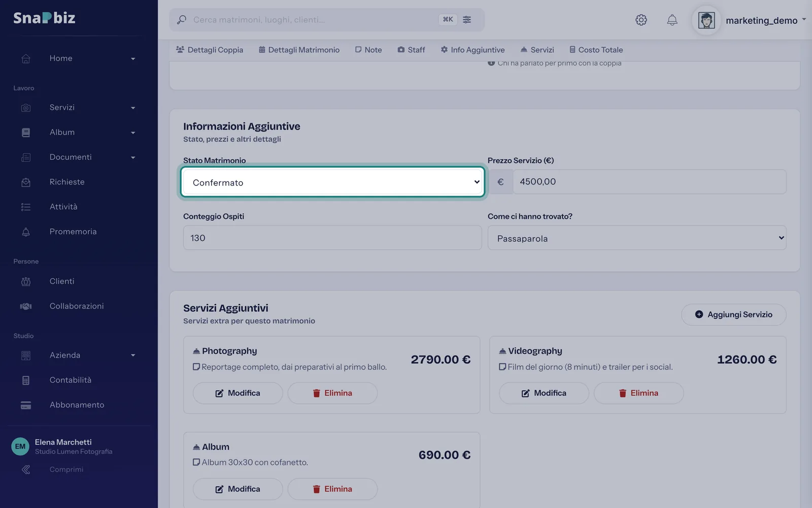Click the EM user initials badge

20,447
